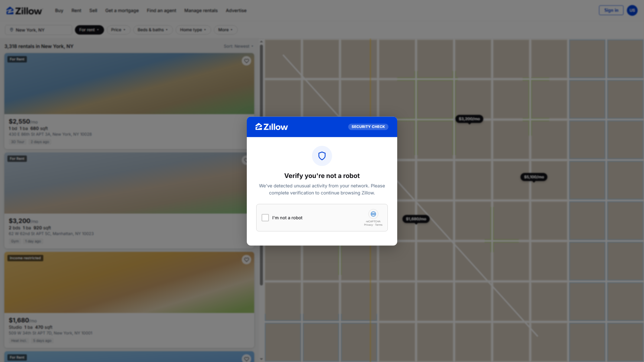Open the reCAPTCHA Terms link
The height and width of the screenshot is (362, 644).
[x=379, y=225]
